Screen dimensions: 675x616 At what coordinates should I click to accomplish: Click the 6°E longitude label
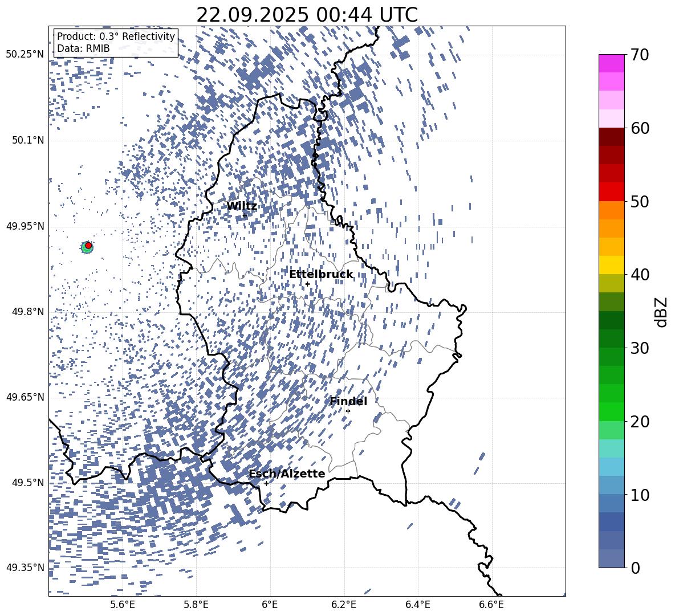point(270,605)
